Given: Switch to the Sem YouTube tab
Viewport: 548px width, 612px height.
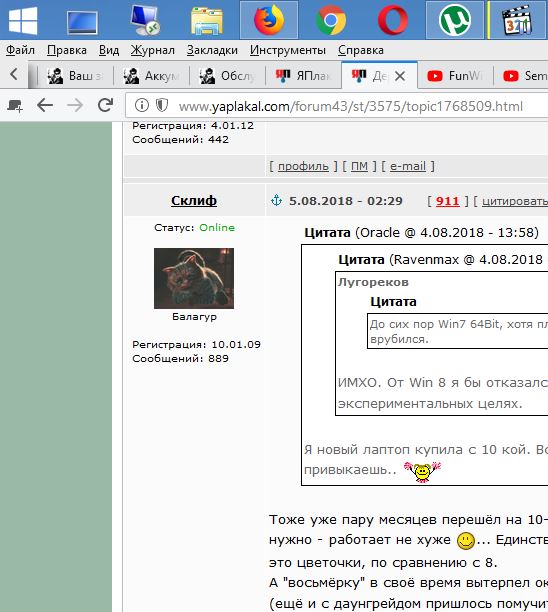Looking at the screenshot, I should (522, 75).
